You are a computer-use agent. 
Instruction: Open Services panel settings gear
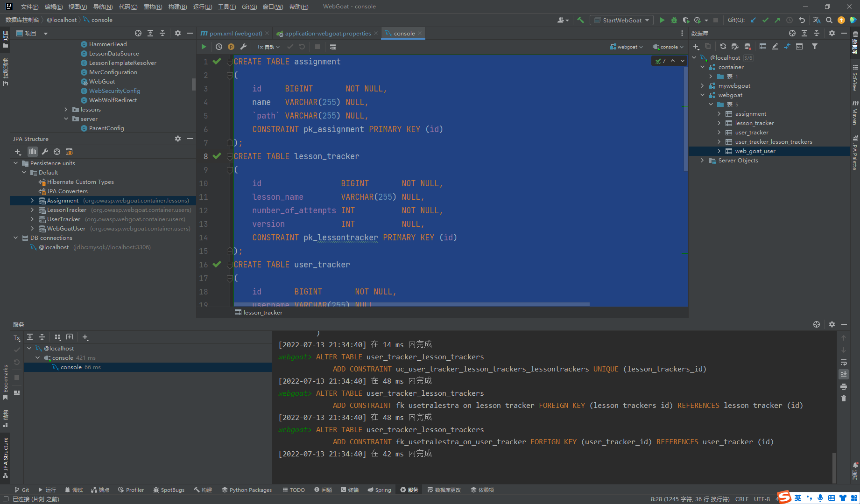click(x=832, y=324)
